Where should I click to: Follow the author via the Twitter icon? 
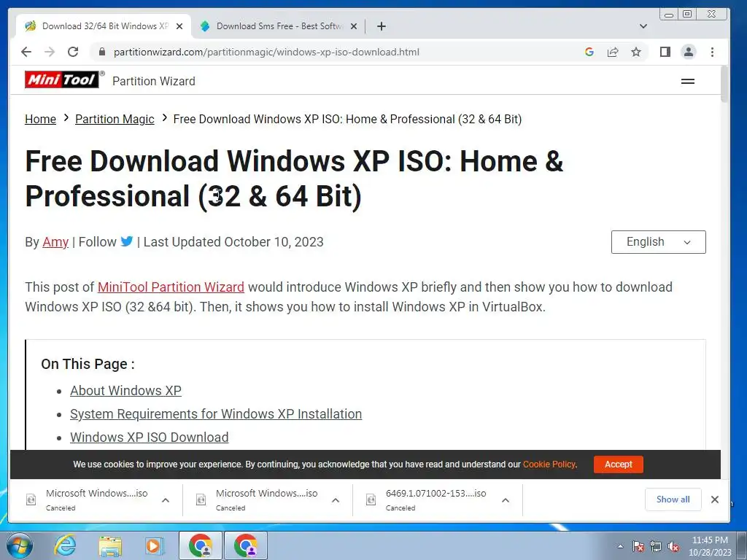click(127, 241)
